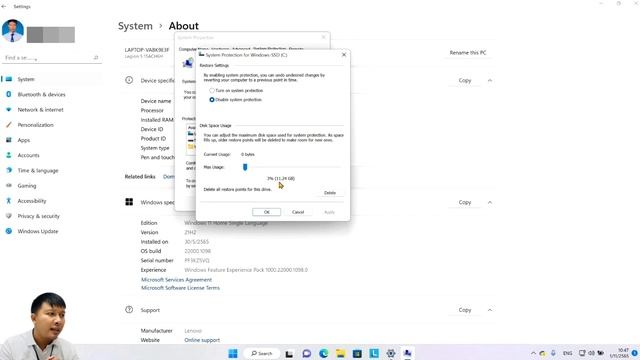Click the search magnifier in Find a setting

click(x=96, y=58)
